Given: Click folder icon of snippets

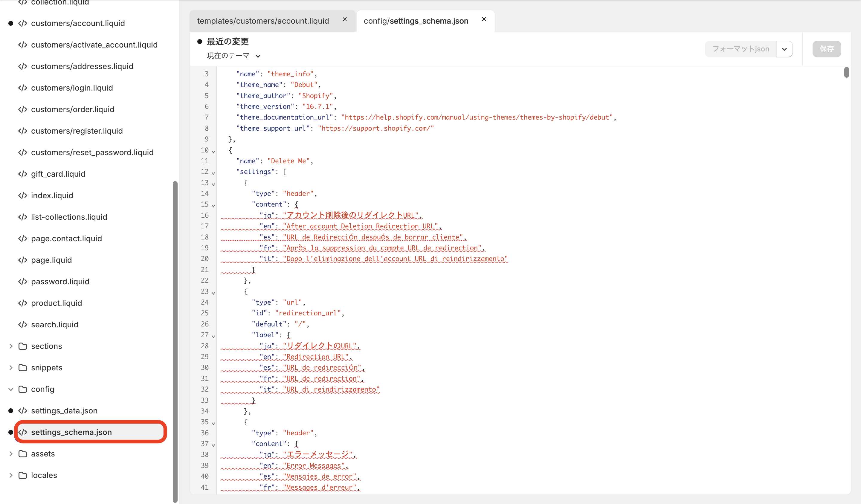Looking at the screenshot, I should (22, 368).
